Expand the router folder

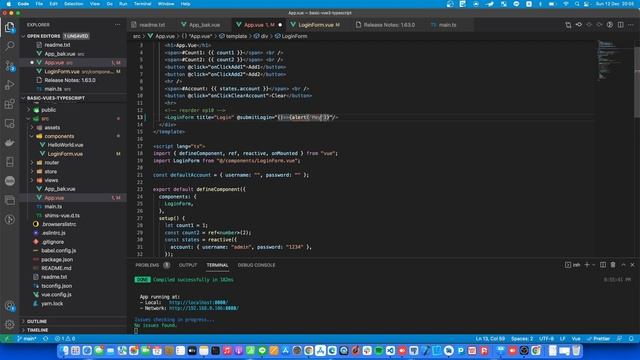tap(52, 162)
